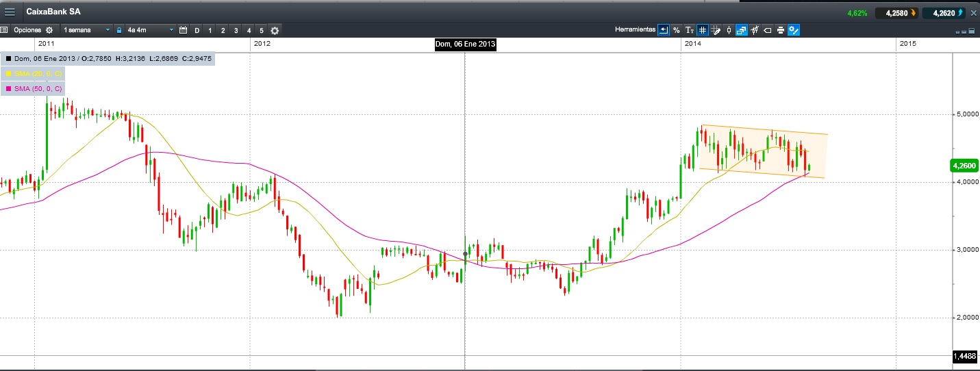
Task: Click the 2015 time axis label
Action: 907,43
